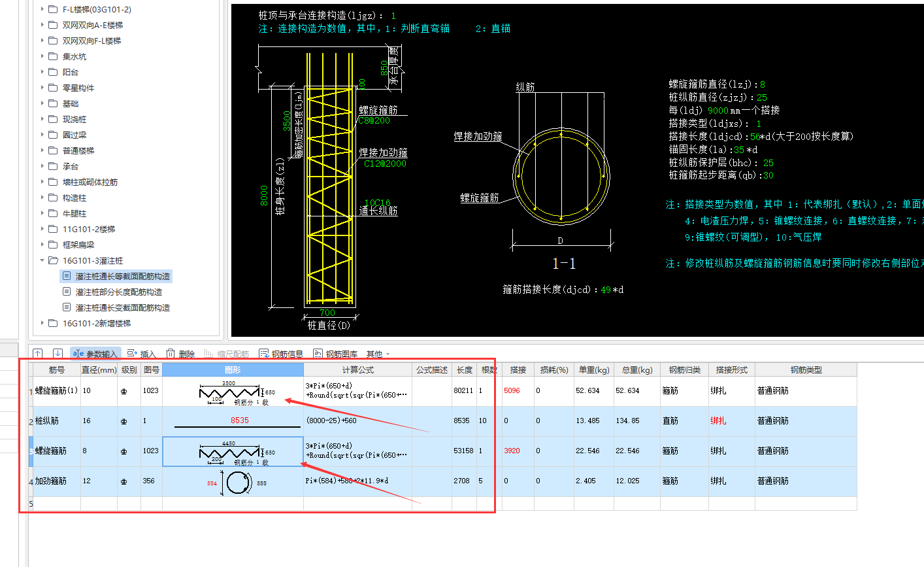The width and height of the screenshot is (924, 567).
Task: Click the move row up arrow icon
Action: pos(38,354)
